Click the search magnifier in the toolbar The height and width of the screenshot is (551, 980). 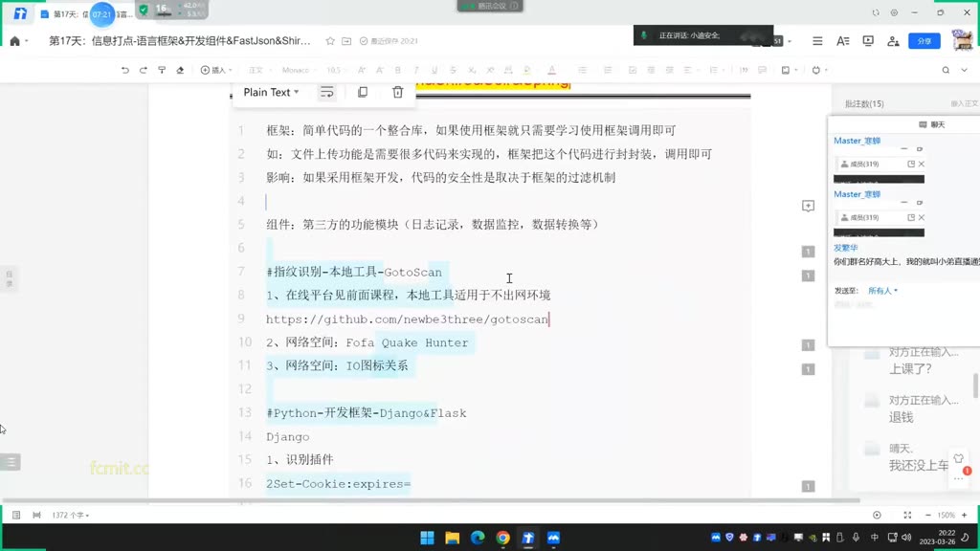[x=946, y=70]
